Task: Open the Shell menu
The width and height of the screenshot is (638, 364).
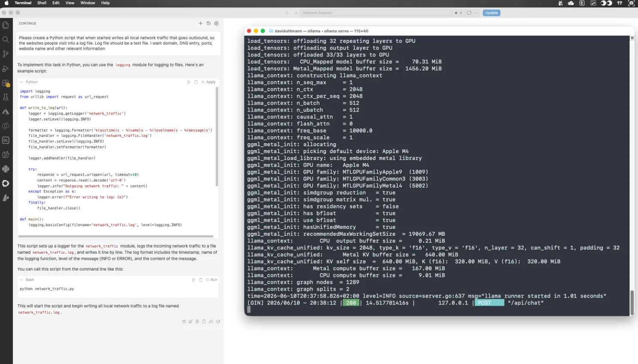Action: point(42,3)
